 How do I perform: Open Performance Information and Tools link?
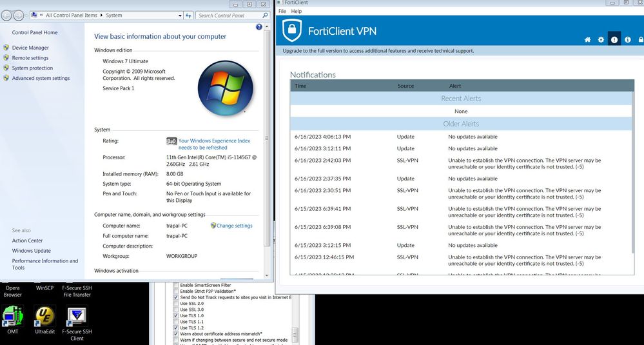click(x=44, y=264)
